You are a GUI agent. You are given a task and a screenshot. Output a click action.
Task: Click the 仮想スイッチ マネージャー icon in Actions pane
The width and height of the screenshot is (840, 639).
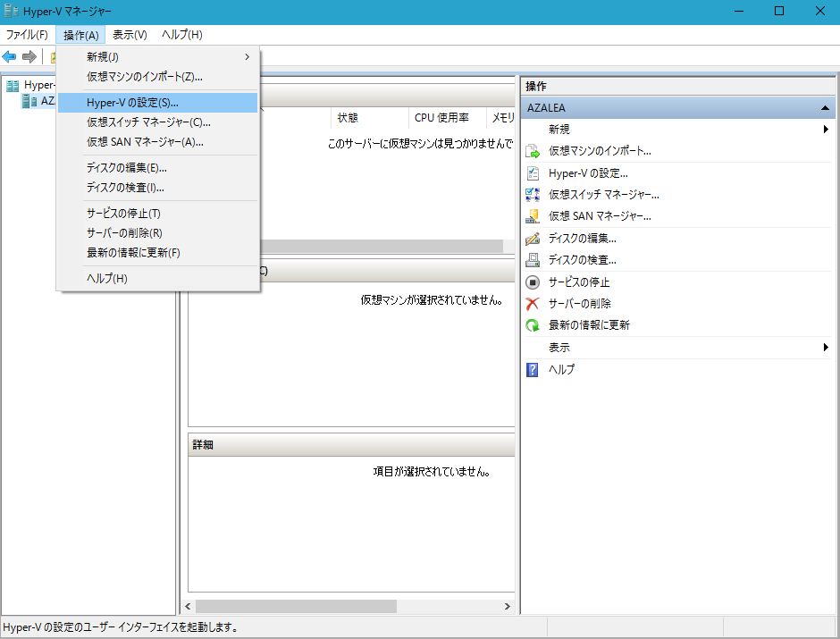point(533,195)
